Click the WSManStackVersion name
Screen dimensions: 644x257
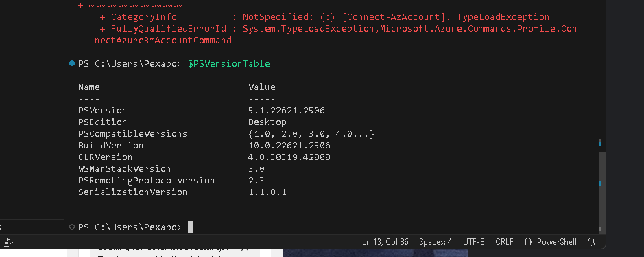point(124,168)
